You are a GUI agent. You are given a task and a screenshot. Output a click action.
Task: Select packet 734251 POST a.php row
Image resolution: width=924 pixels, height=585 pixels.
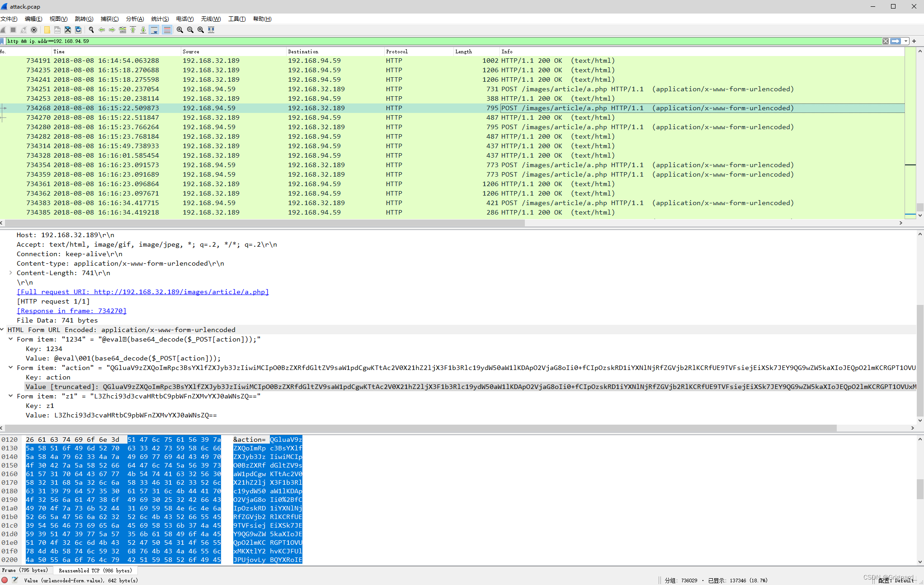pyautogui.click(x=452, y=89)
